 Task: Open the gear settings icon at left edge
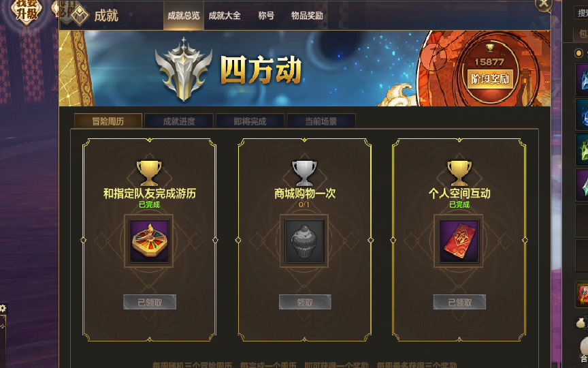[x=3, y=308]
